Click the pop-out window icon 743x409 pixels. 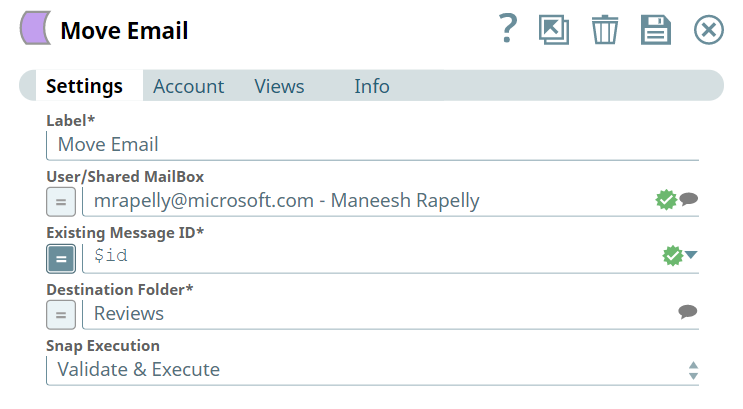coord(553,30)
